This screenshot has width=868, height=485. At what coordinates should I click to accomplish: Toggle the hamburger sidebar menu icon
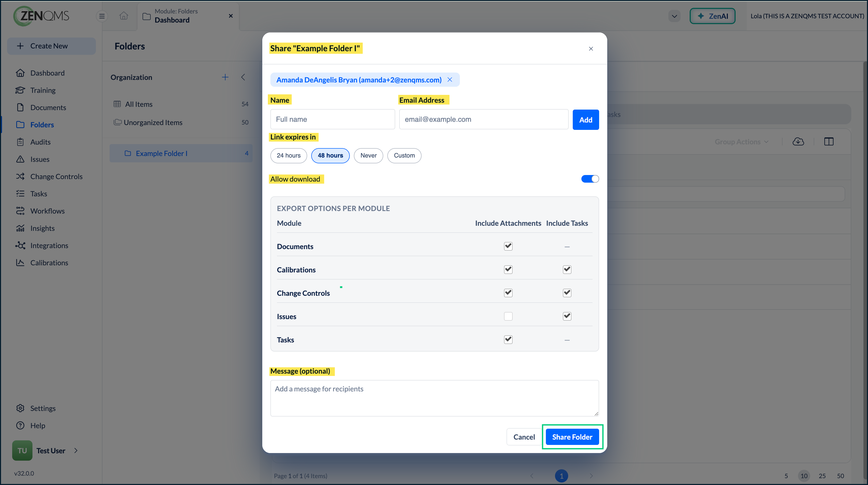click(x=102, y=16)
